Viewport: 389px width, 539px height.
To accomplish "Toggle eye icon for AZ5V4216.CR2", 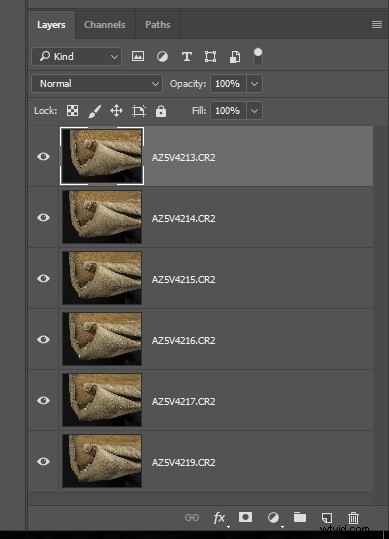I will point(43,340).
